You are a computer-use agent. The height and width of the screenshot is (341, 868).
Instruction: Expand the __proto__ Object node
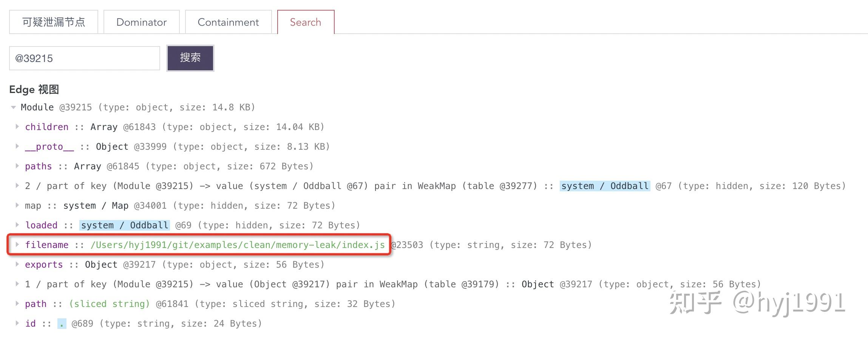click(x=17, y=146)
